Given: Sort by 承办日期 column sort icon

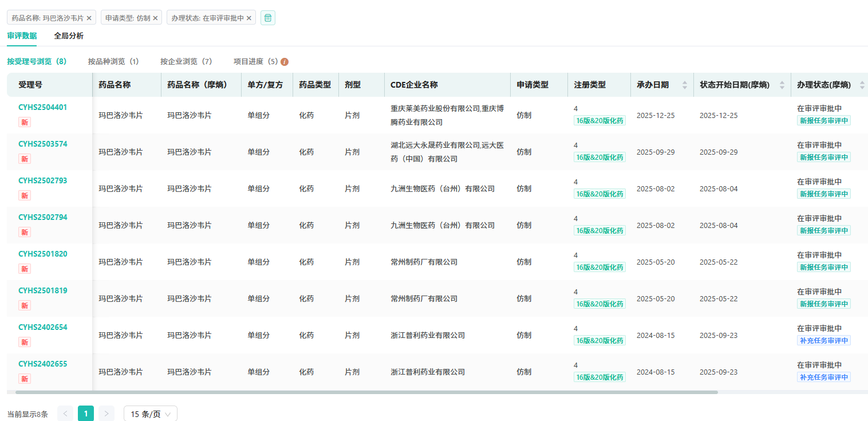Looking at the screenshot, I should pos(685,85).
